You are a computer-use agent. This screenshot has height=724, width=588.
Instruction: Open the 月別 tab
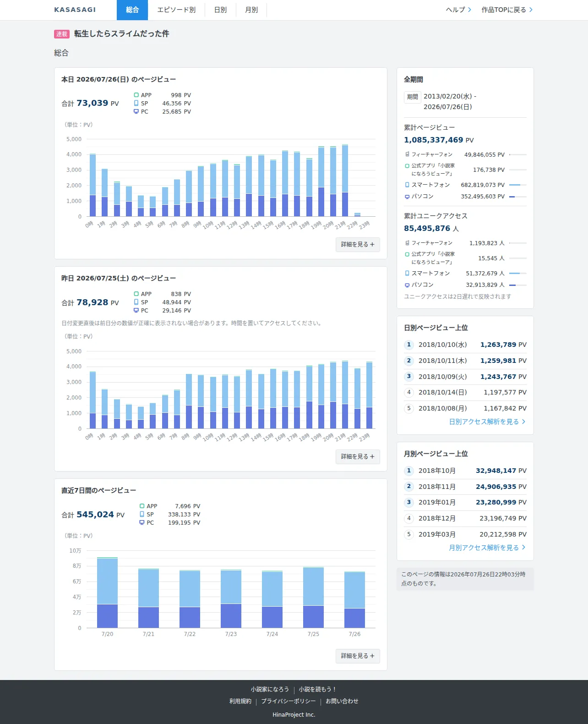tap(251, 10)
